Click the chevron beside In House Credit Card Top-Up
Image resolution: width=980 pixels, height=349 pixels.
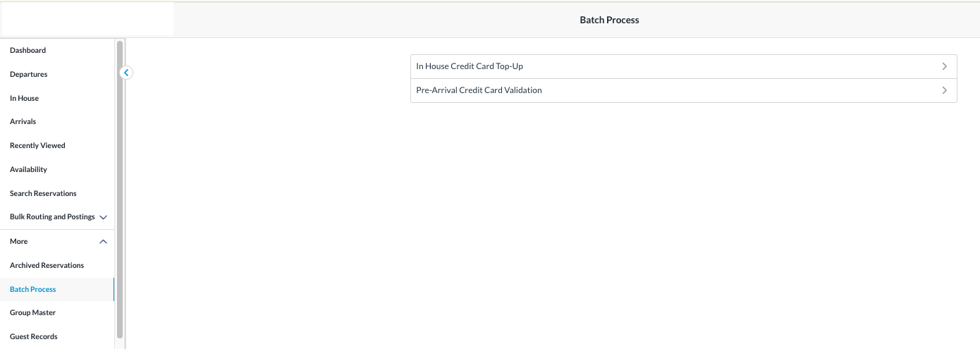pos(944,66)
